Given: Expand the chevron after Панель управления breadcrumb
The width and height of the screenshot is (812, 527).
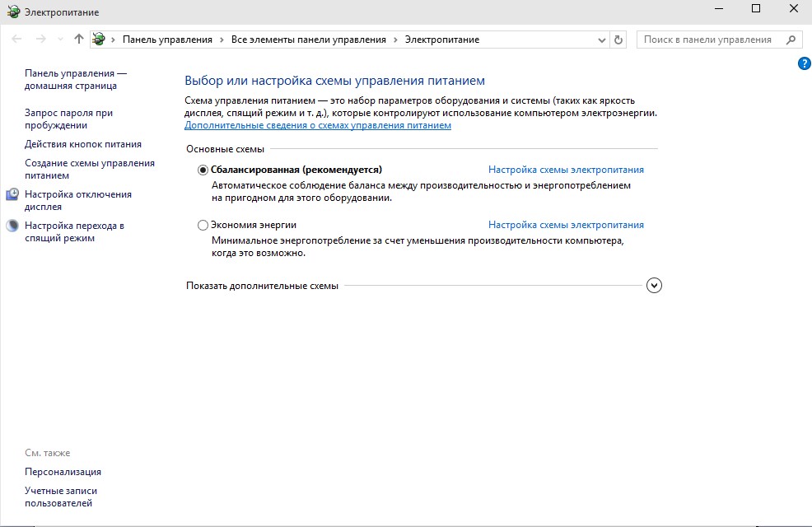Looking at the screenshot, I should click(222, 40).
